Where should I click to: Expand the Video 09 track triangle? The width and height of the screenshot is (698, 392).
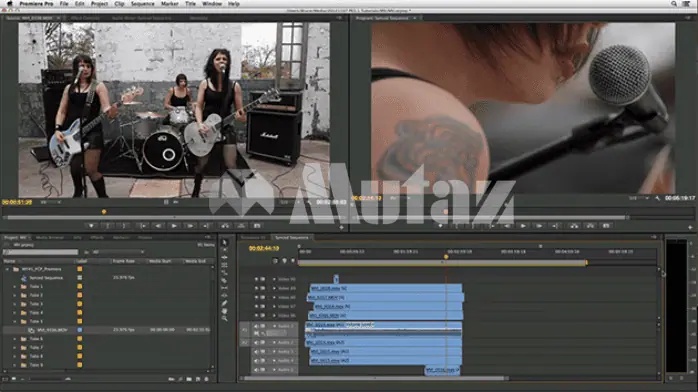click(274, 288)
